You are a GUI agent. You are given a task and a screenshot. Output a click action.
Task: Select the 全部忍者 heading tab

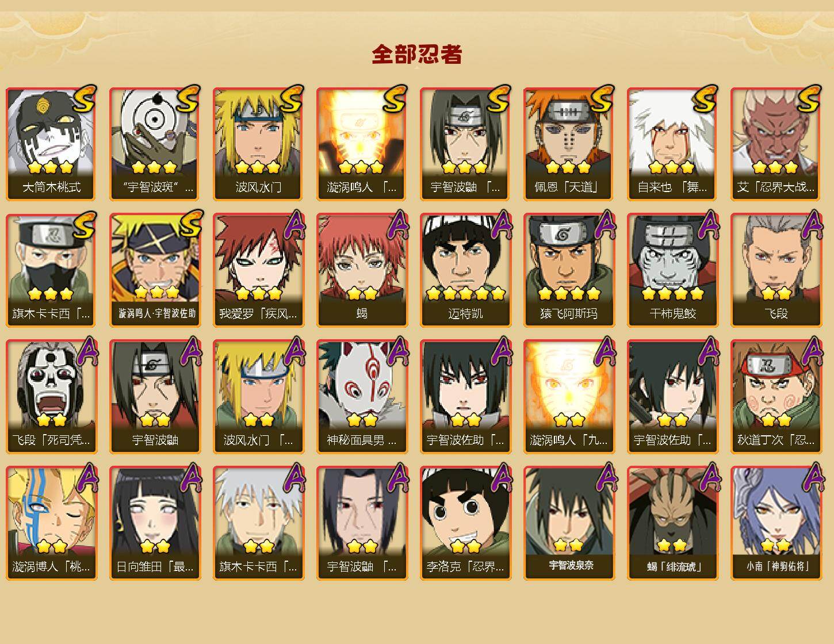pos(417,54)
